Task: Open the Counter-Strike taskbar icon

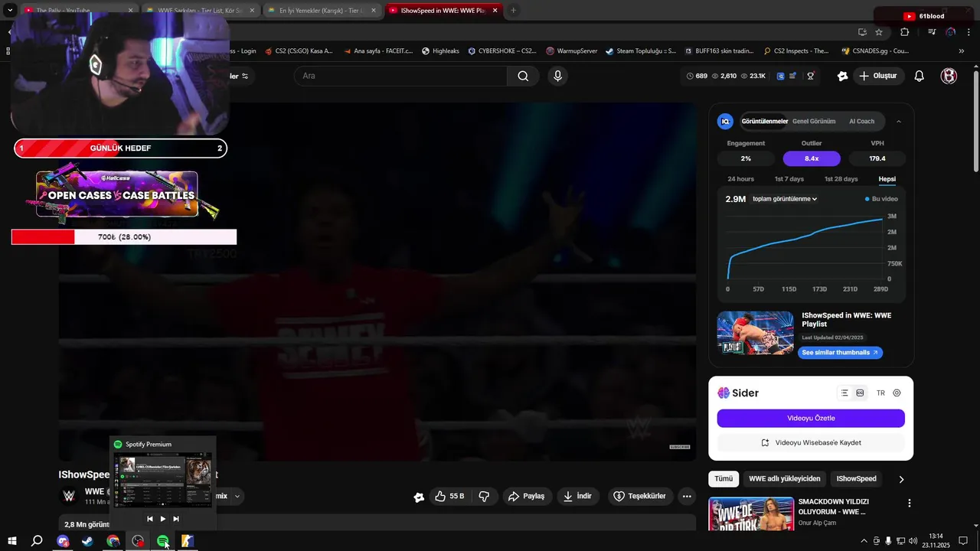Action: tap(188, 541)
